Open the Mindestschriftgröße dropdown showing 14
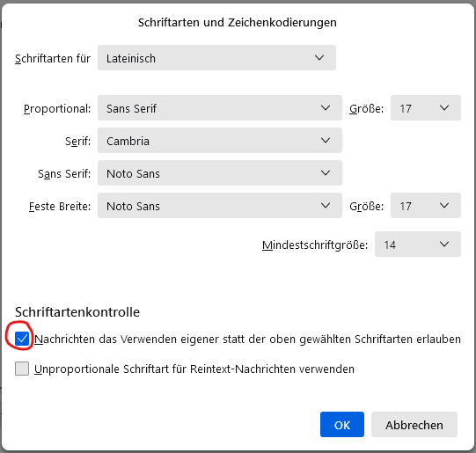The height and width of the screenshot is (453, 476). coord(418,245)
